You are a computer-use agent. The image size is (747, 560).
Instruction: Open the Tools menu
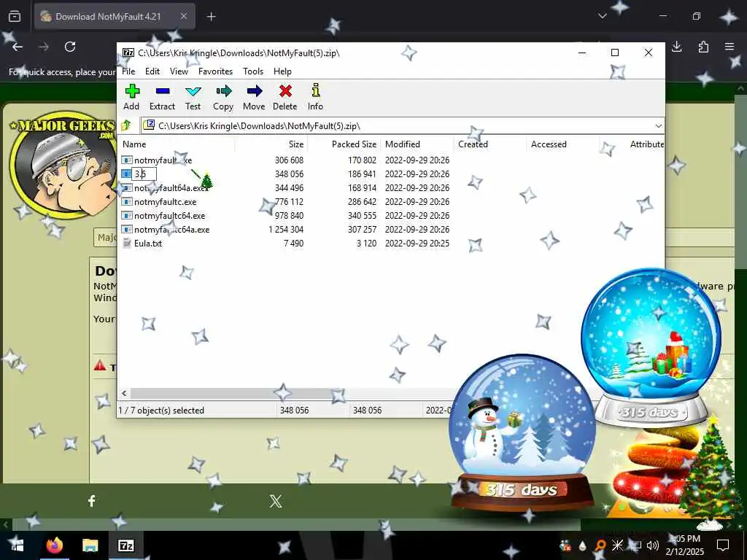click(x=253, y=71)
